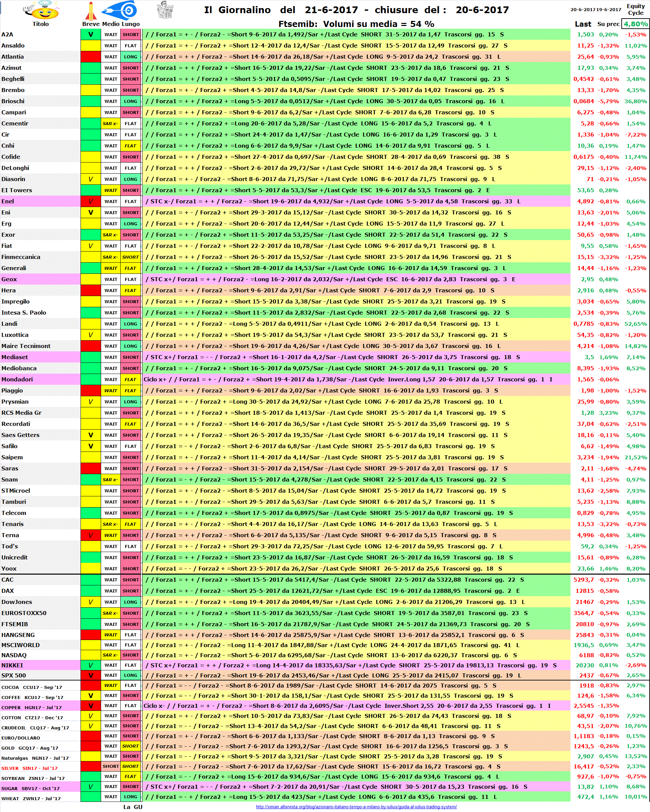Image resolution: width=650 pixels, height=812 pixels.
Task: Click SILVER's SHORT Medio cell
Action: point(111,766)
